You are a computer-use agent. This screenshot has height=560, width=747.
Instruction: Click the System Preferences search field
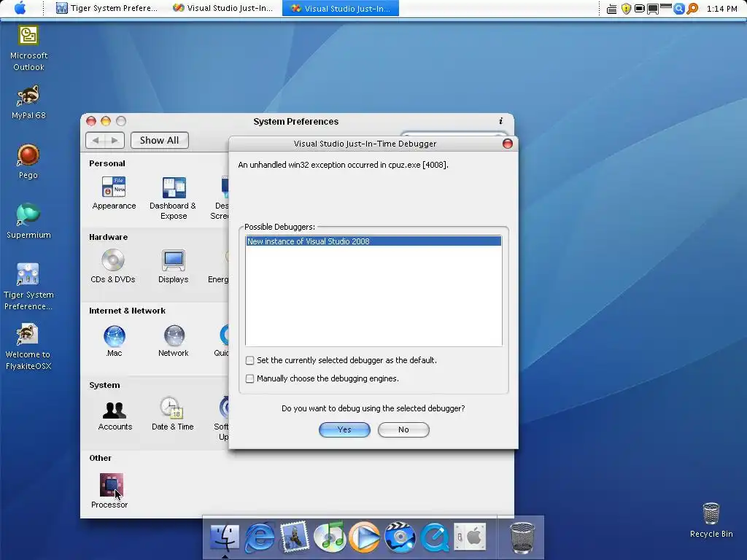click(x=454, y=134)
